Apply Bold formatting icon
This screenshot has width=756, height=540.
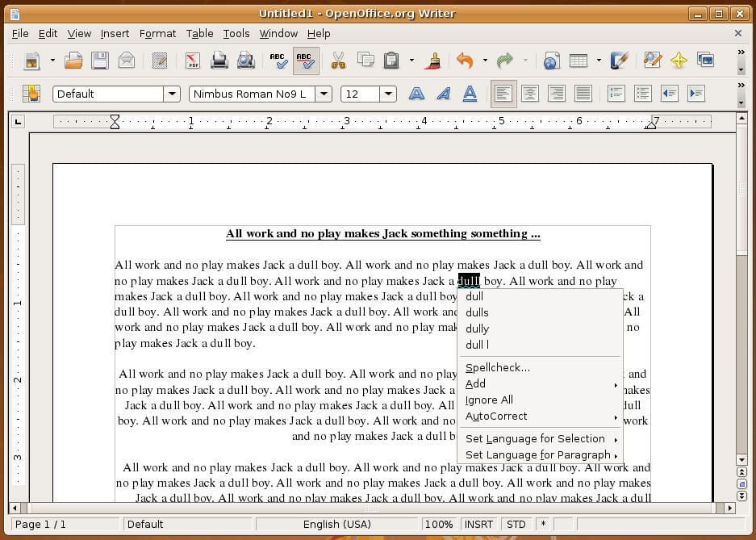(416, 94)
